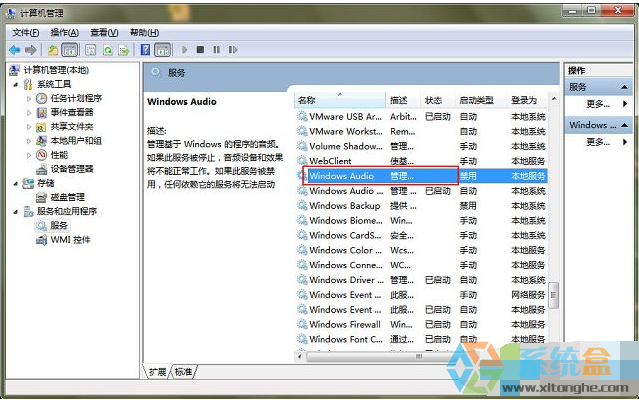639x400 pixels.
Task: Click the Restart Service toolbar icon
Action: point(233,50)
